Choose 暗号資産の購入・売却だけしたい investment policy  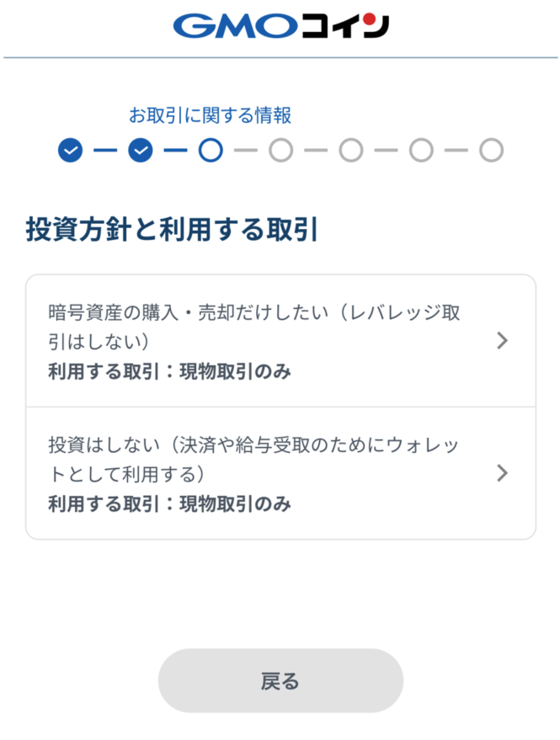point(281,341)
